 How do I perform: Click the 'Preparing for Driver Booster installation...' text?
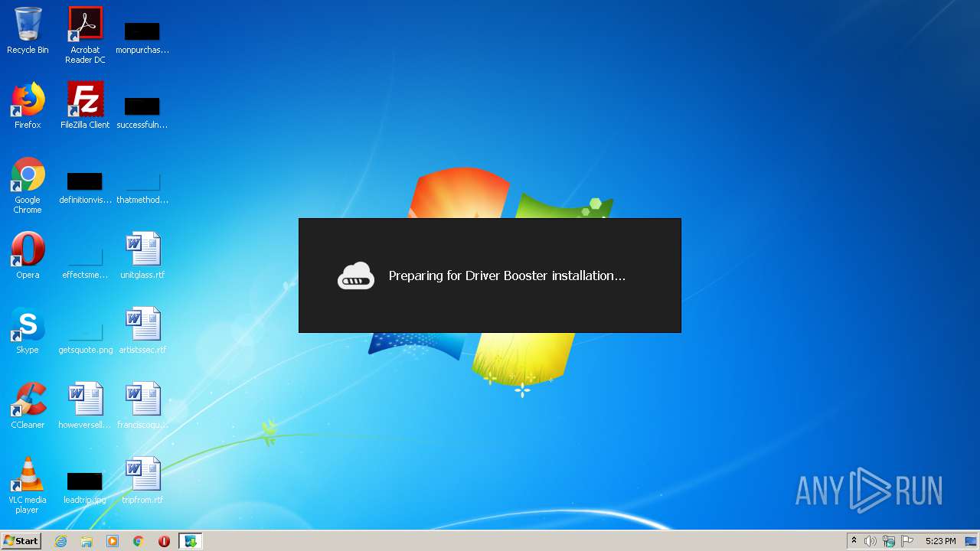(x=507, y=275)
